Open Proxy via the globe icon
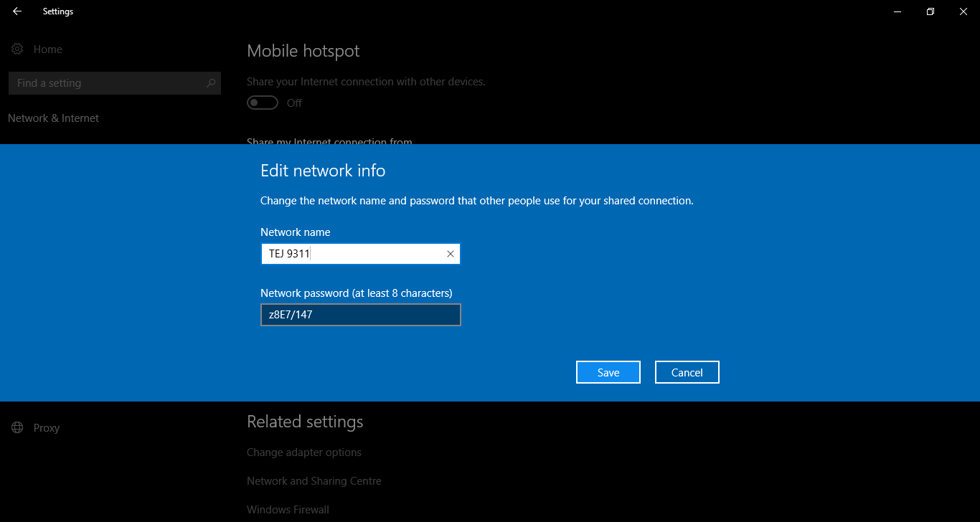Image resolution: width=980 pixels, height=522 pixels. pyautogui.click(x=17, y=427)
